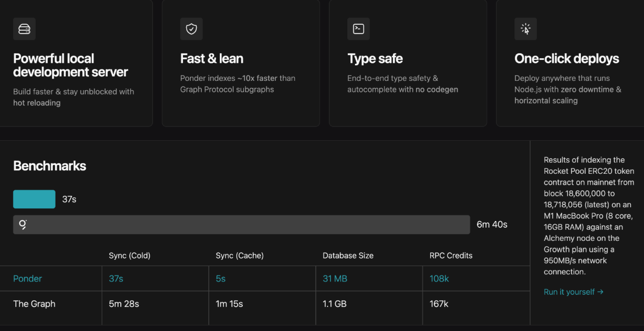The image size is (644, 331).
Task: Click the cursor click icon above One-click deploys
Action: click(x=525, y=29)
